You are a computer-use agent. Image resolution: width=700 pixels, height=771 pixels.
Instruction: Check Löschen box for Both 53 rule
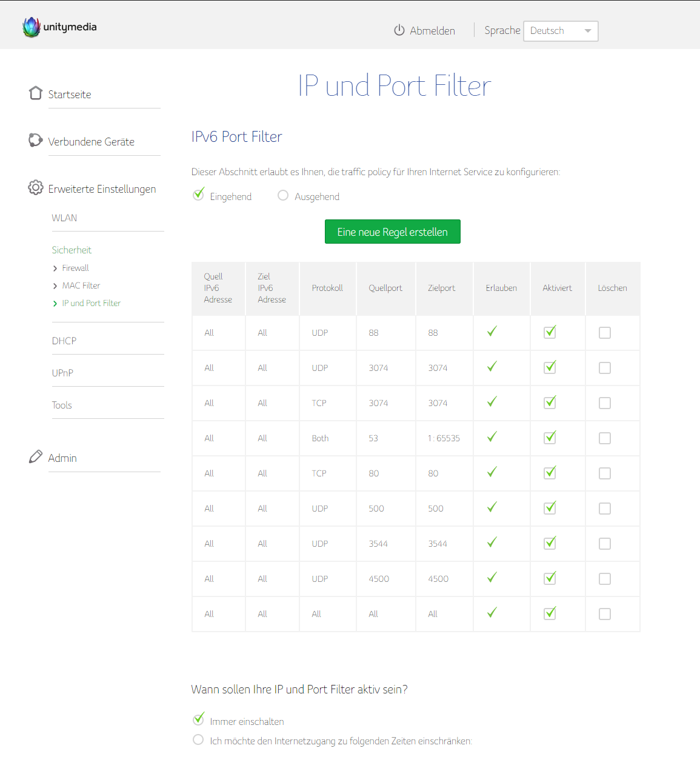click(605, 438)
